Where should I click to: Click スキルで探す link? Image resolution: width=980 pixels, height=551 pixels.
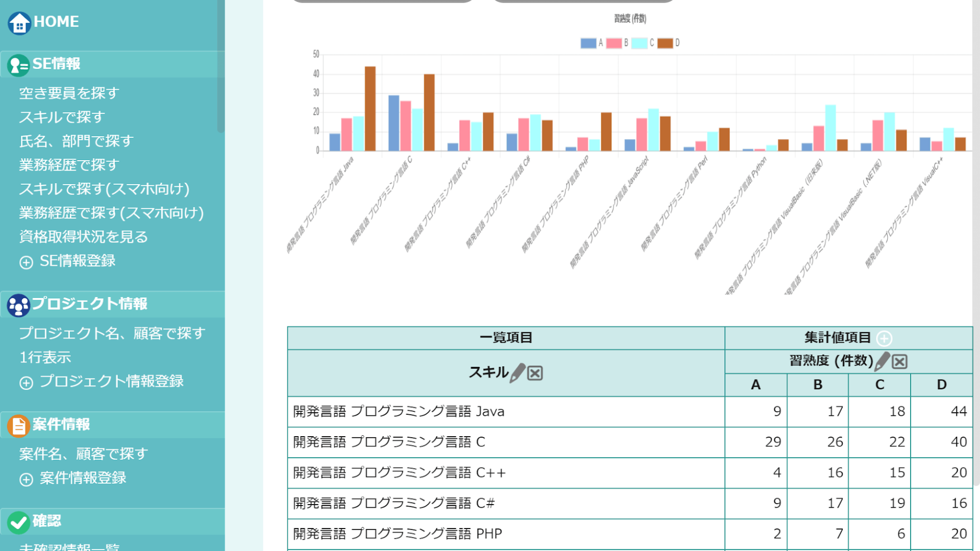[62, 117]
